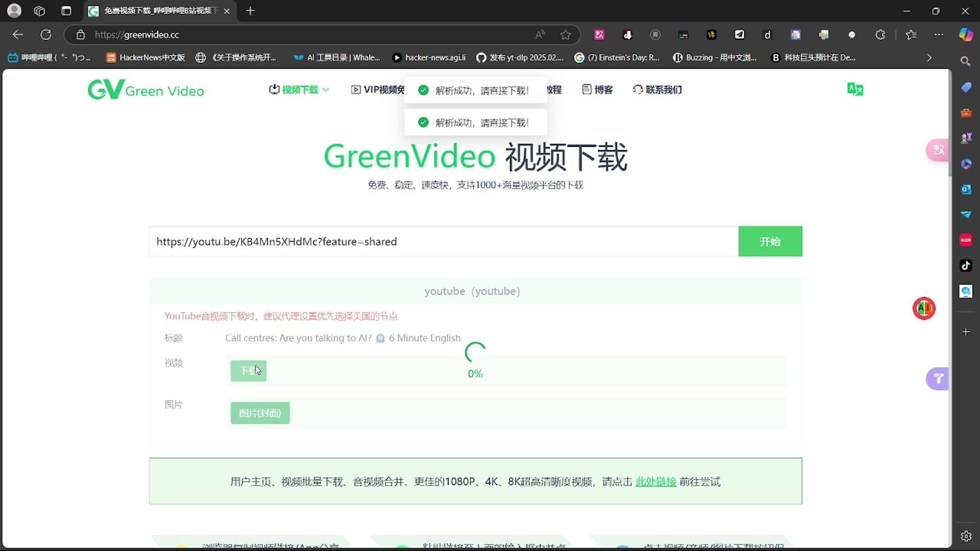Screen dimensions: 980x551
Task: Open the 发布 yt-dlp bookmark
Action: coord(520,58)
